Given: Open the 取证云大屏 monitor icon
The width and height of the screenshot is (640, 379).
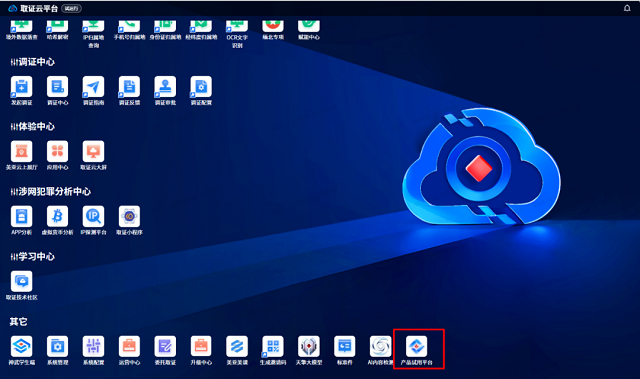Looking at the screenshot, I should (x=93, y=151).
